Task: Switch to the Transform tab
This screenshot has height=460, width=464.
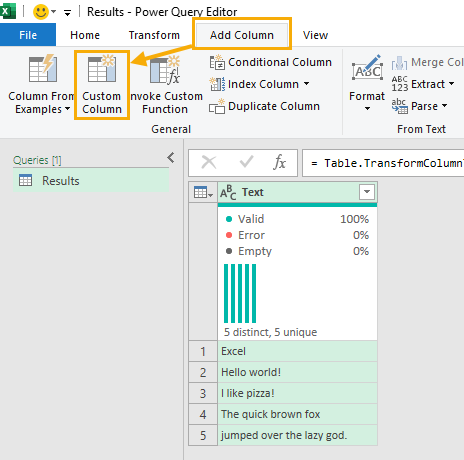Action: tap(154, 35)
